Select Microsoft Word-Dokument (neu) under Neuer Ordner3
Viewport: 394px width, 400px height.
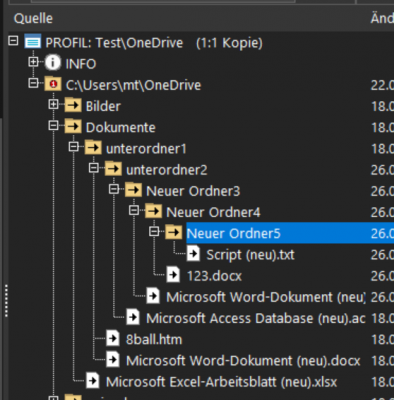(x=266, y=297)
